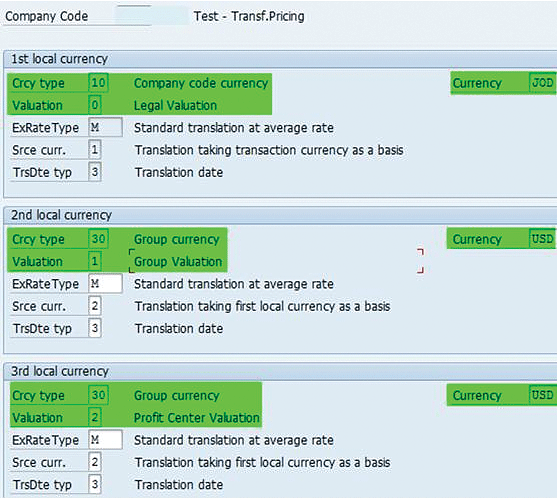Select the 1st local currency Crcy type field
This screenshot has width=557, height=498.
coord(98,83)
